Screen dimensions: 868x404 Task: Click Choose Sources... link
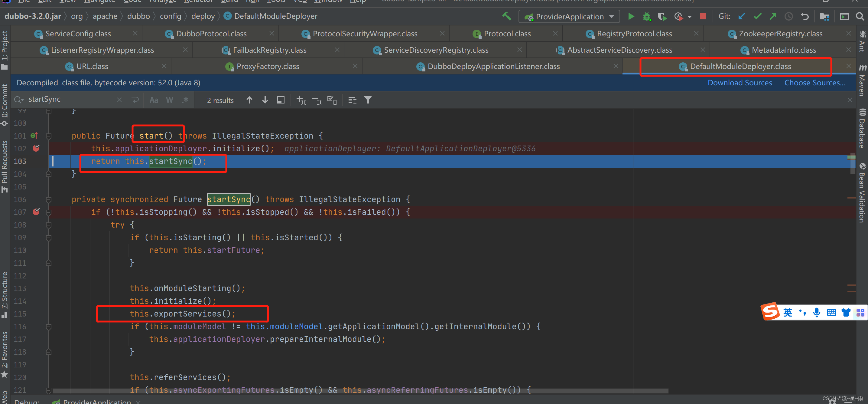814,83
